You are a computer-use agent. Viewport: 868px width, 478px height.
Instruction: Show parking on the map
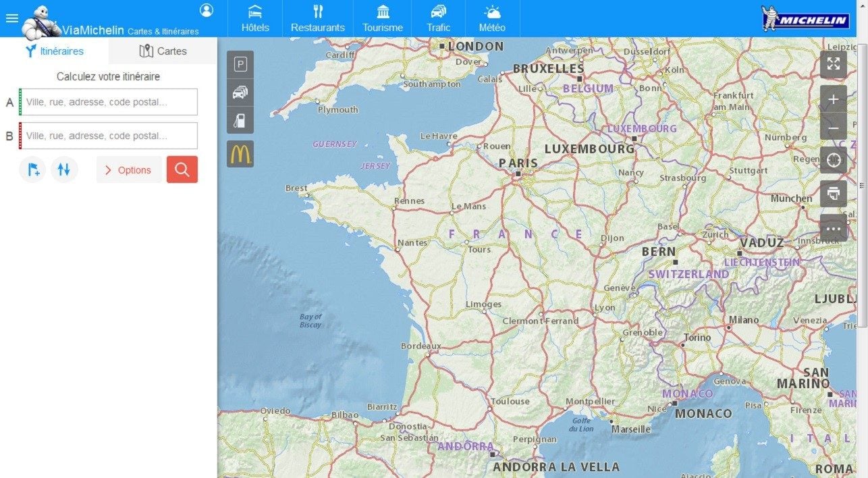(x=240, y=65)
